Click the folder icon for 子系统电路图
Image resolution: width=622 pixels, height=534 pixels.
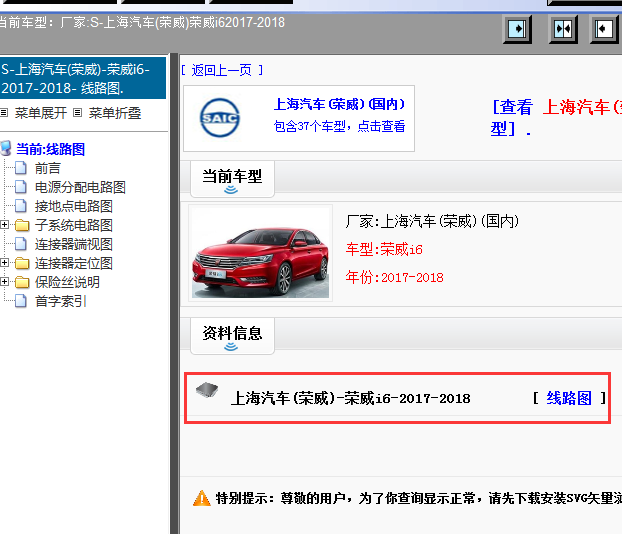click(22, 225)
